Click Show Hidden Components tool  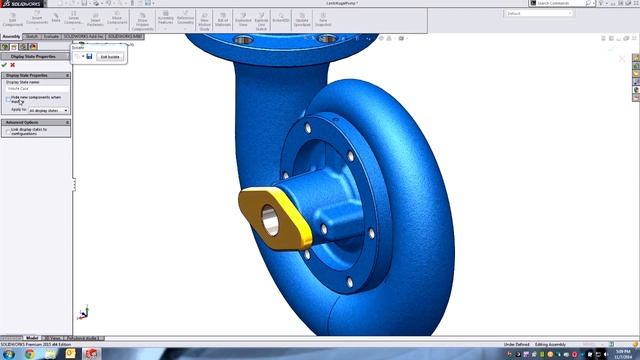point(142,22)
